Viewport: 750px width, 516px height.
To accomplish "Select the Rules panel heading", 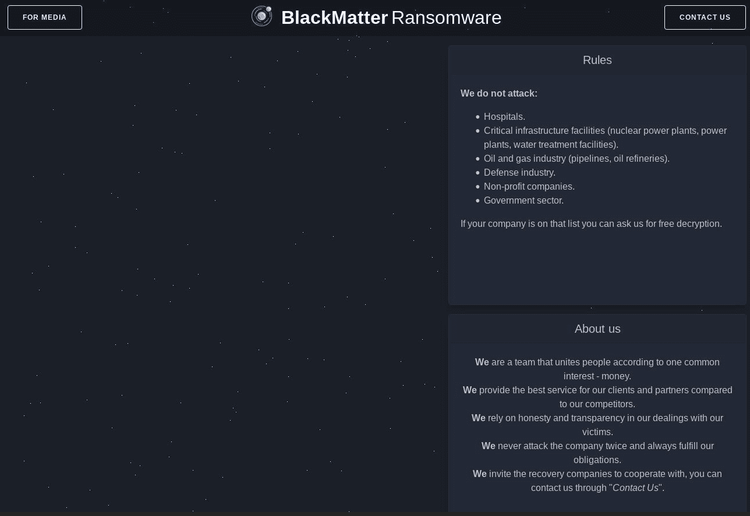I will click(x=597, y=60).
